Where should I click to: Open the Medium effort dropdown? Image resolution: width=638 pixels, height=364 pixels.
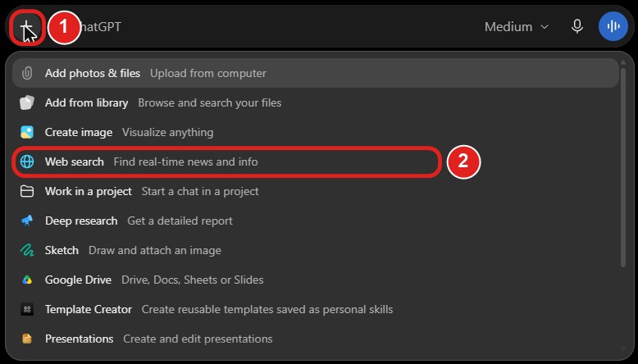point(517,27)
